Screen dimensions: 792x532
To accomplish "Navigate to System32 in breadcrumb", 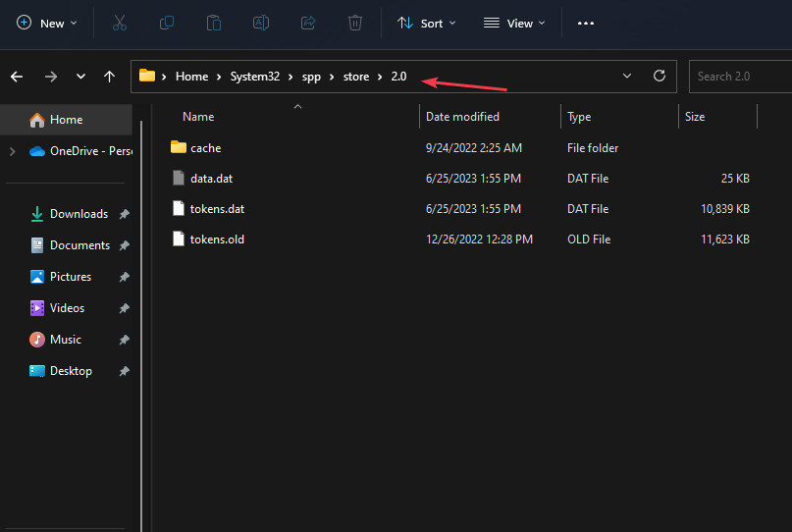I will coord(254,77).
